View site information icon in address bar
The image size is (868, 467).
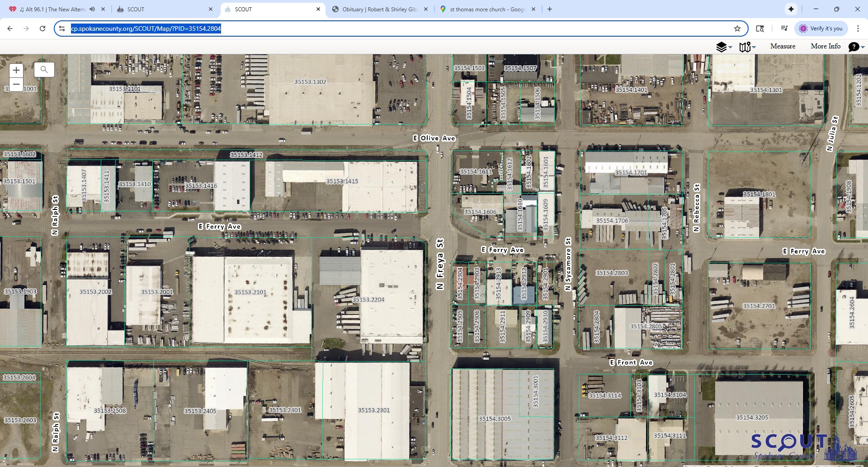point(62,29)
